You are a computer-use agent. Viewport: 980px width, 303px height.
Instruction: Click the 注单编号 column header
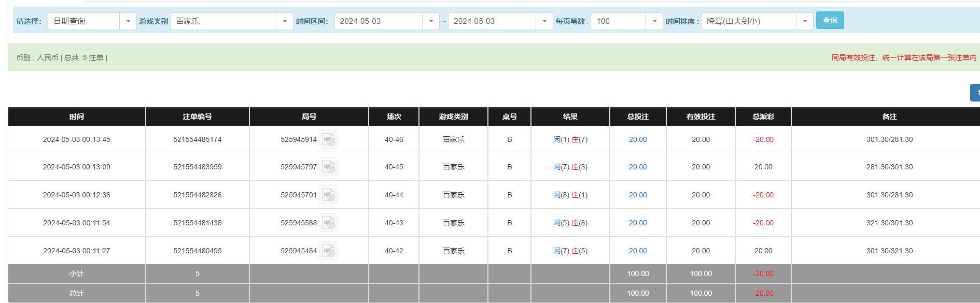198,117
